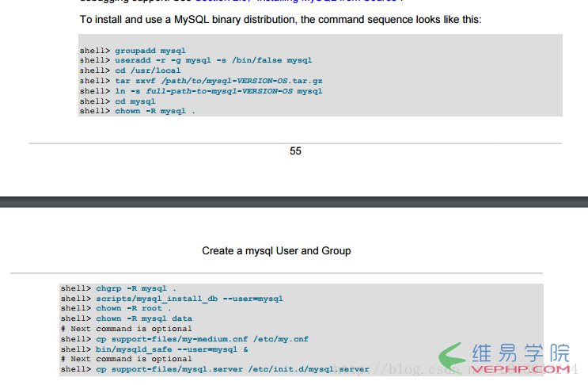Click the 'chown -R root .' command line
Viewport: 588px width, 385px height.
point(116,308)
